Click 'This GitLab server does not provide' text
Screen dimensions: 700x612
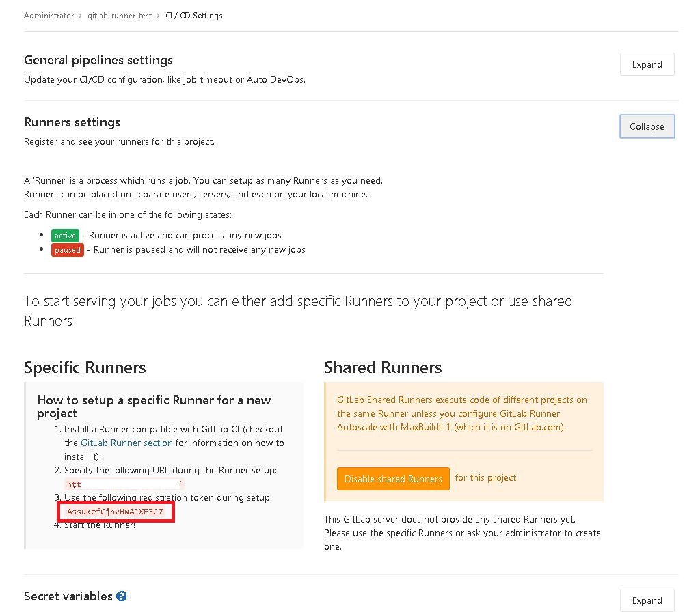point(463,533)
